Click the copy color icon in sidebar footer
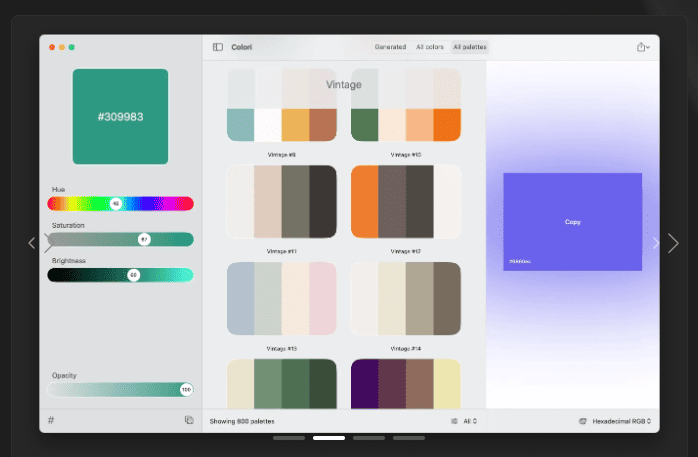 (189, 420)
